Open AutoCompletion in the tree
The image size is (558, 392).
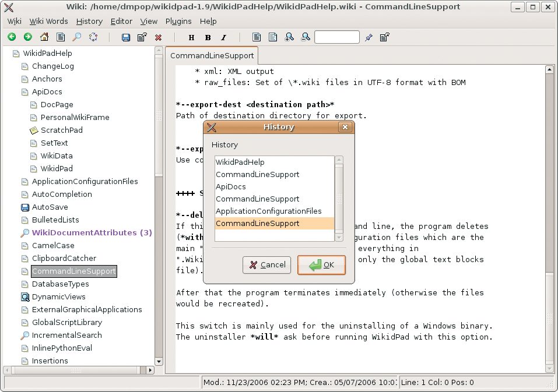pos(62,195)
